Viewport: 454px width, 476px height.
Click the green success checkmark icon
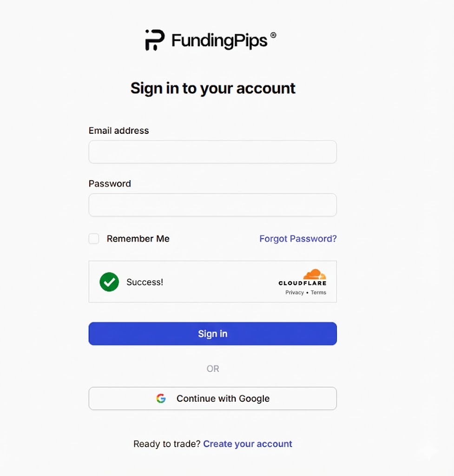click(x=109, y=282)
